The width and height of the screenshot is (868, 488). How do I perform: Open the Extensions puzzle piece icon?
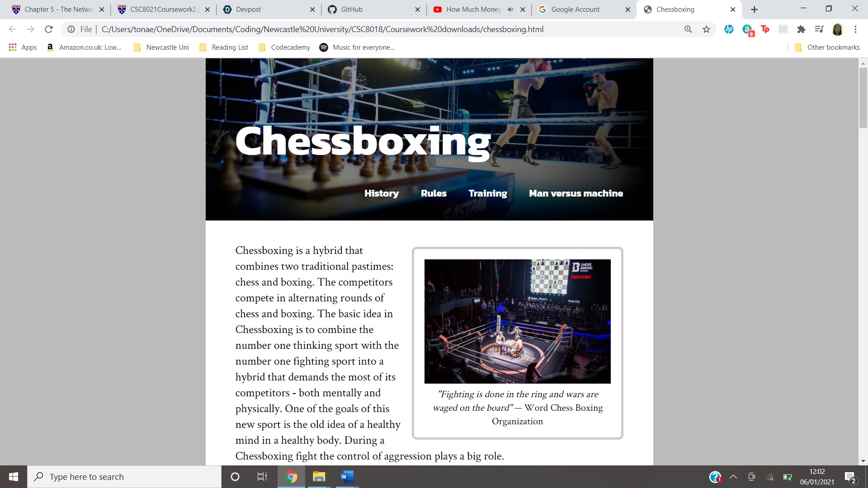click(801, 29)
